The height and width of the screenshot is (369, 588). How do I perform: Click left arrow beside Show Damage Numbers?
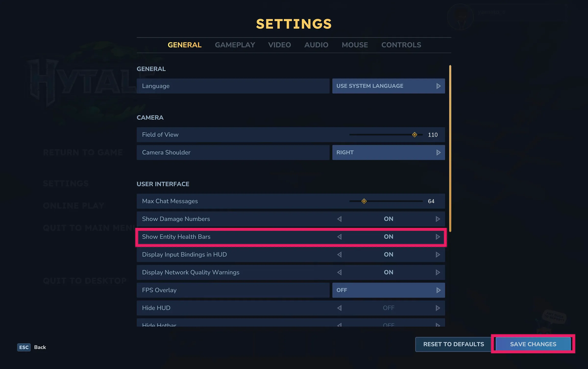340,219
